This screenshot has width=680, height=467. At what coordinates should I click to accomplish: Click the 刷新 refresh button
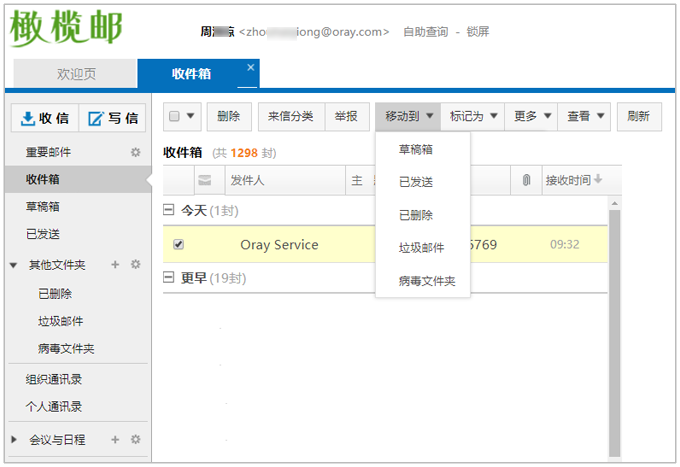click(x=639, y=116)
